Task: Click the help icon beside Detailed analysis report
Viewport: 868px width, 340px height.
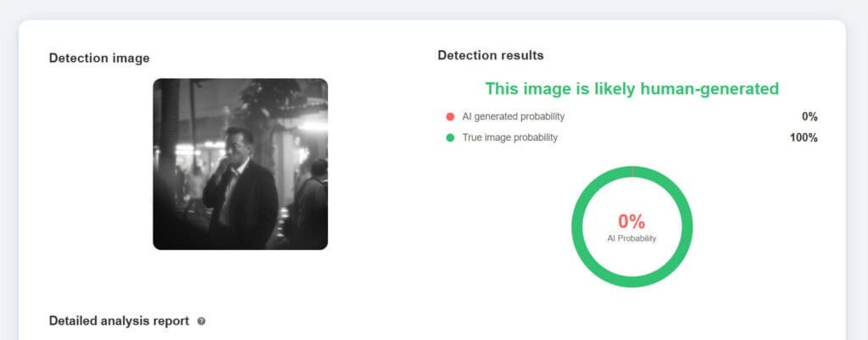Action: 201,322
